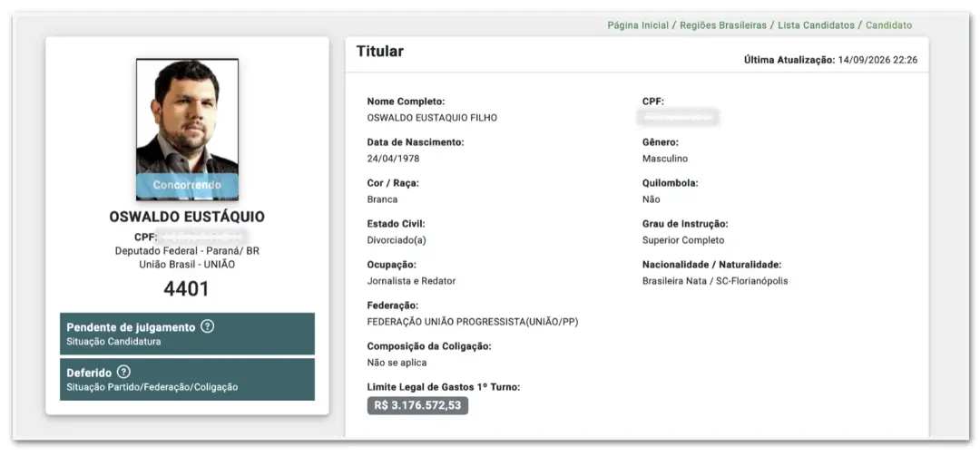
Task: Click the 'Nacionalidade / Naturalidade:' label
Action: [712, 264]
